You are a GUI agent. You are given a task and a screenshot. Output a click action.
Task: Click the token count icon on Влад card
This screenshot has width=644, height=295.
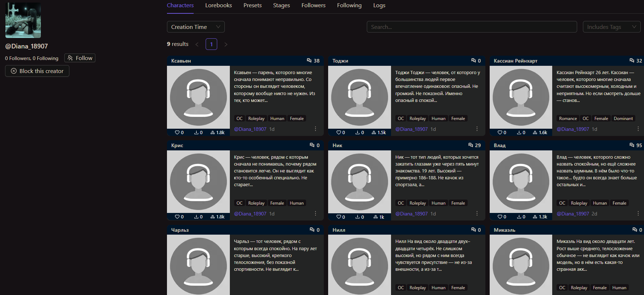[x=535, y=217]
